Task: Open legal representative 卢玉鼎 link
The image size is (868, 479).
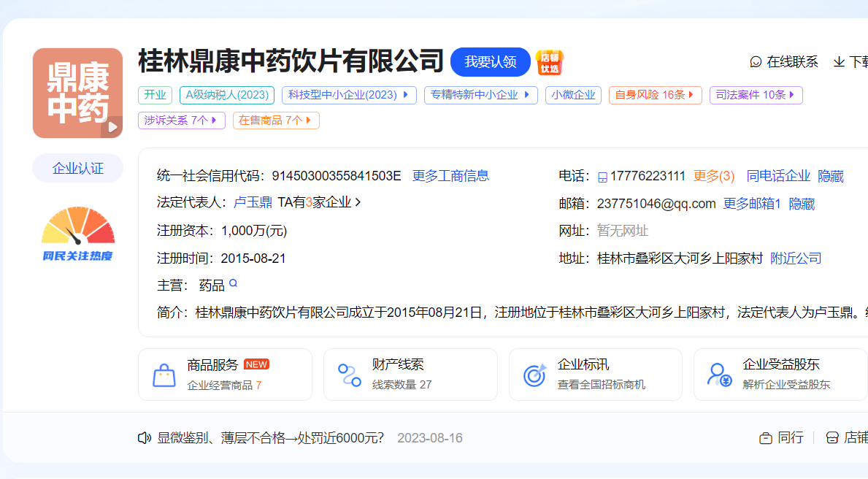Action: [x=253, y=203]
